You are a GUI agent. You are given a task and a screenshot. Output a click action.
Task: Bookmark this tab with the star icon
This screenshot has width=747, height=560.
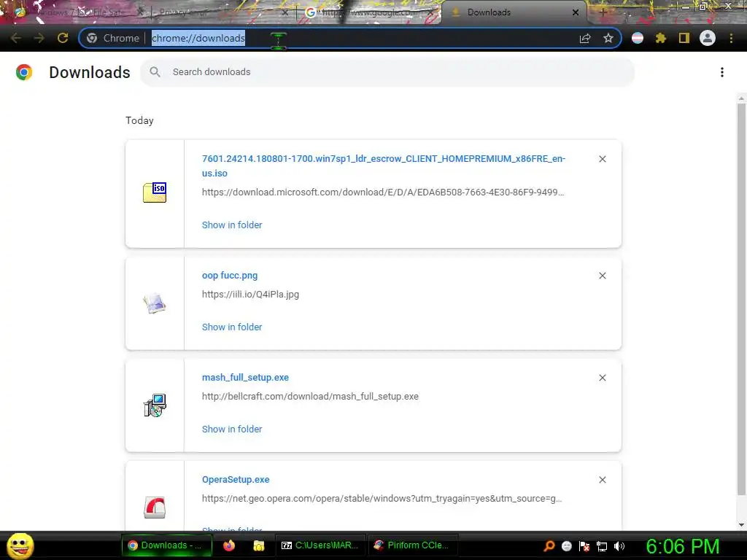[608, 38]
